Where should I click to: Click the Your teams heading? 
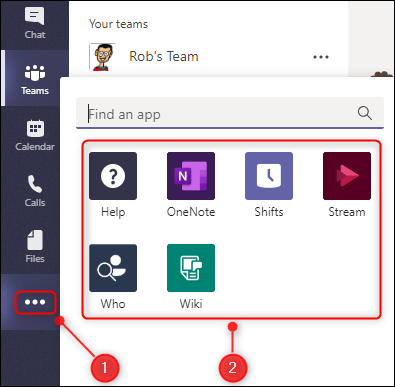118,24
